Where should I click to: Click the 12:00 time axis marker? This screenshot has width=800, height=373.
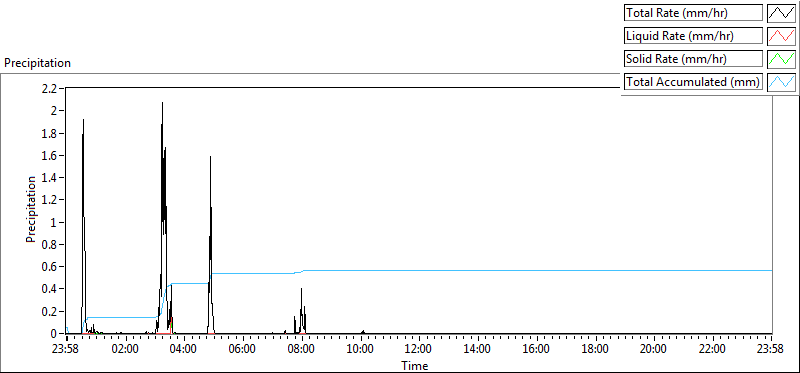pyautogui.click(x=419, y=350)
